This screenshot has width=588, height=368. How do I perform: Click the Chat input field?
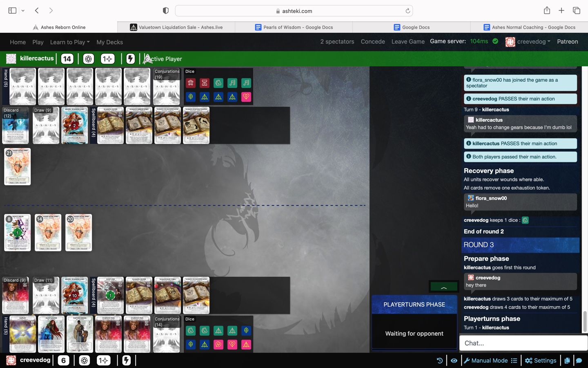tap(523, 343)
